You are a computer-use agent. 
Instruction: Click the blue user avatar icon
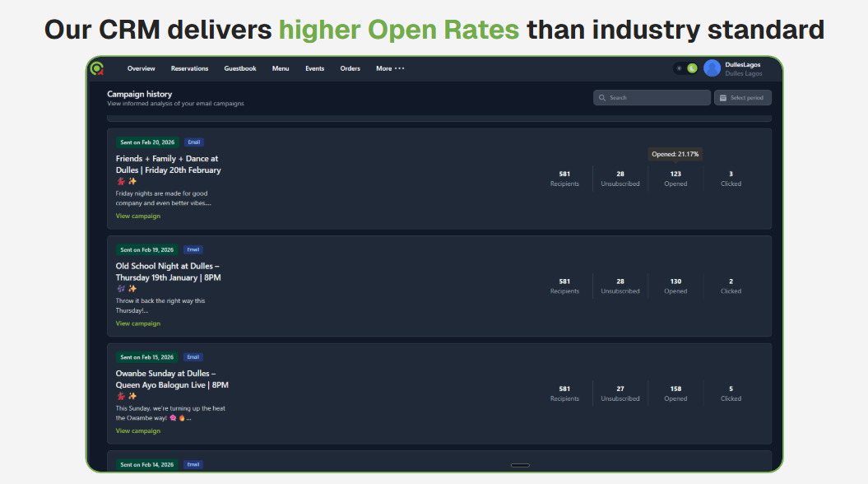pyautogui.click(x=712, y=68)
